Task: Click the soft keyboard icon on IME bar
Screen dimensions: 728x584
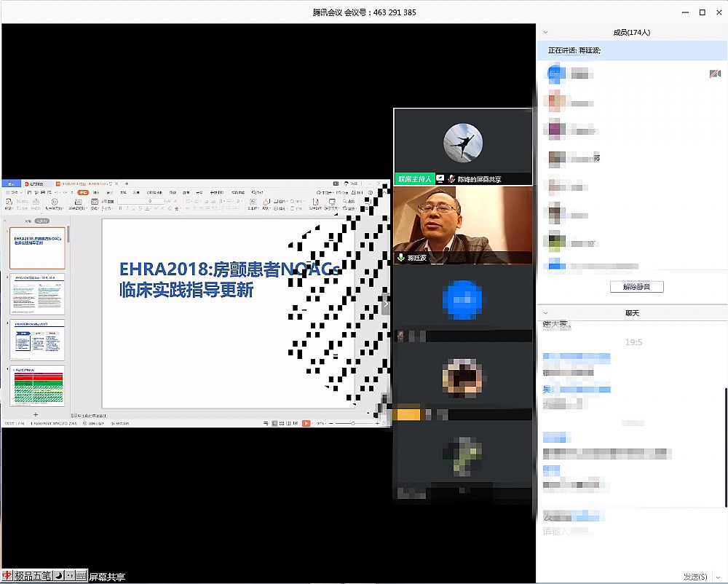Action: point(81,576)
